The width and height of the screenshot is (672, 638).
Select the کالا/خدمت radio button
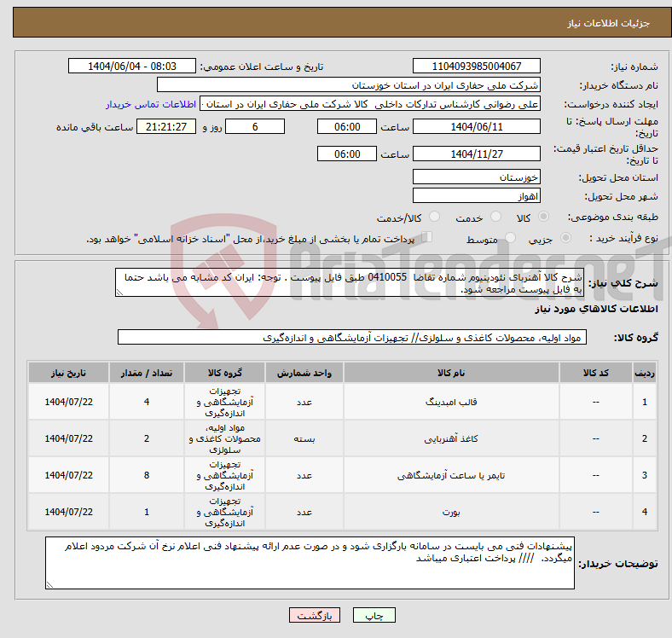[x=435, y=217]
